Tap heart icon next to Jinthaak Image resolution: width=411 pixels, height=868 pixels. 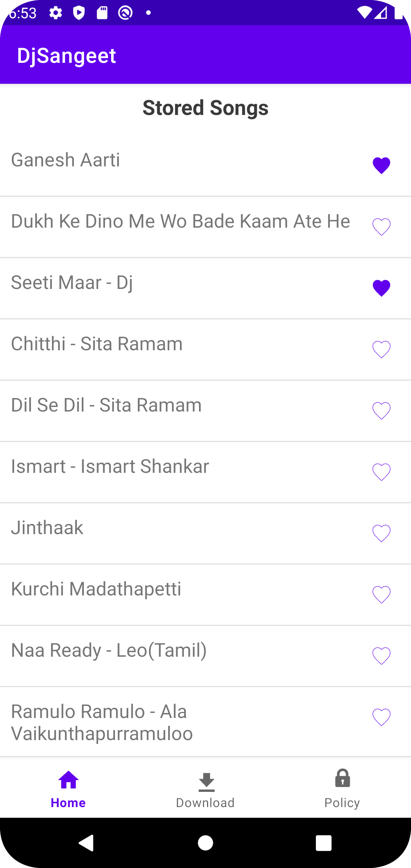point(381,533)
